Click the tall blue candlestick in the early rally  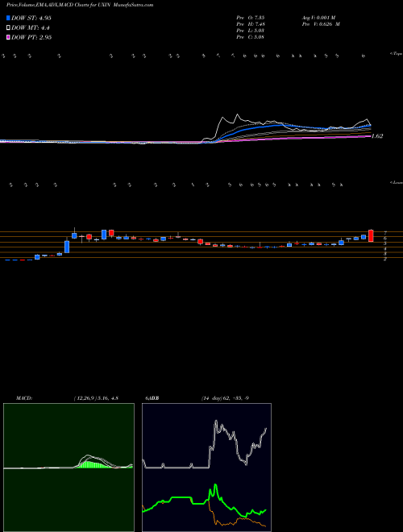coord(67,247)
